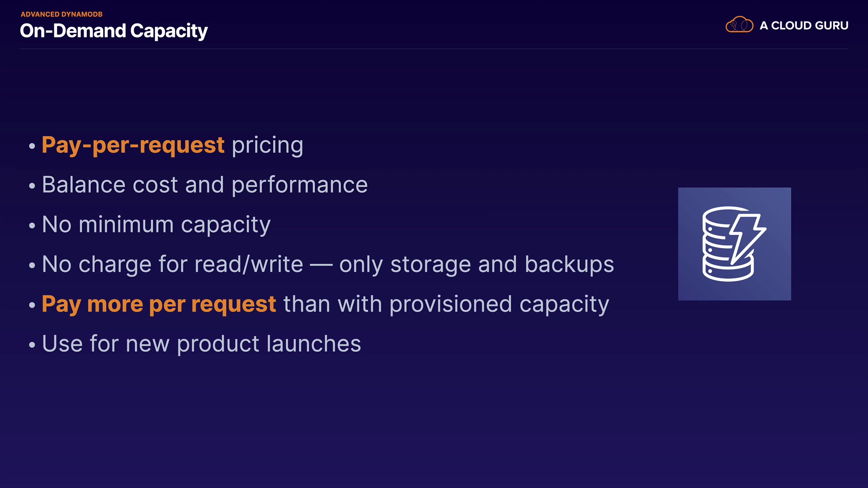The image size is (868, 488).
Task: Click the A Cloud Guru cloud logo
Action: (x=739, y=25)
